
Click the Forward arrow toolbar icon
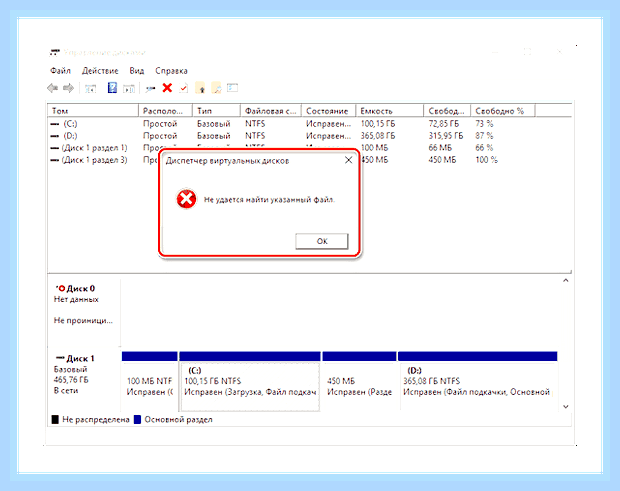pyautogui.click(x=69, y=88)
